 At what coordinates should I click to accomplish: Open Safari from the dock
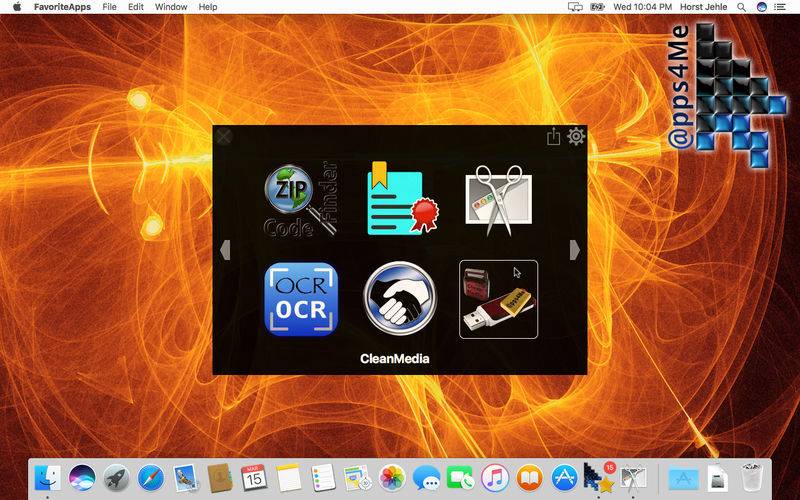pyautogui.click(x=151, y=478)
